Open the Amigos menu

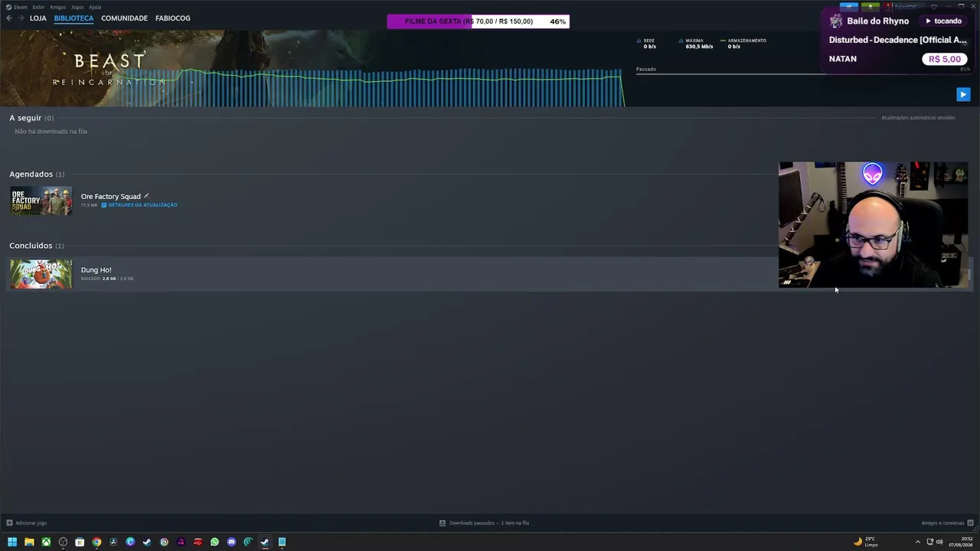pyautogui.click(x=57, y=7)
